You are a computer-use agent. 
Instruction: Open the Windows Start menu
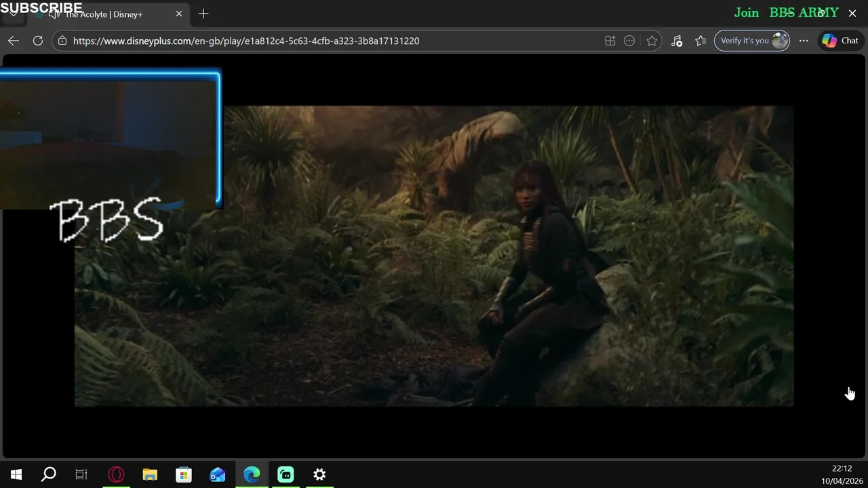[16, 474]
